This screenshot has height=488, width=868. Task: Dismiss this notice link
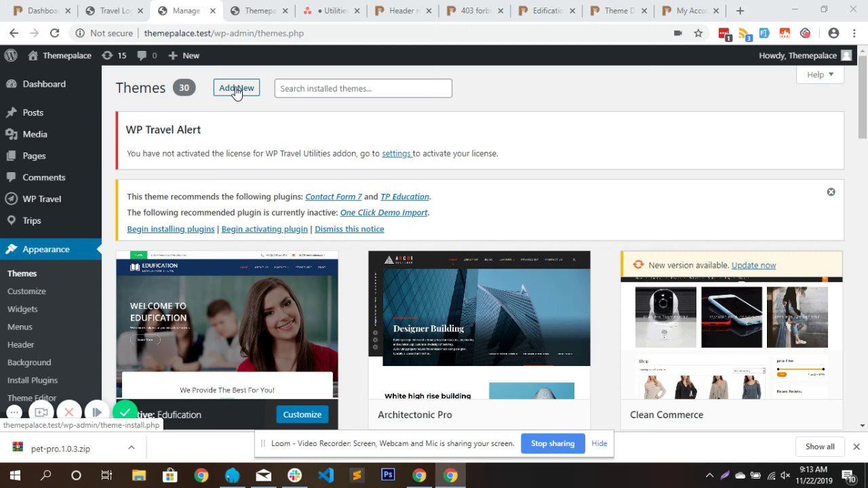pyautogui.click(x=349, y=229)
